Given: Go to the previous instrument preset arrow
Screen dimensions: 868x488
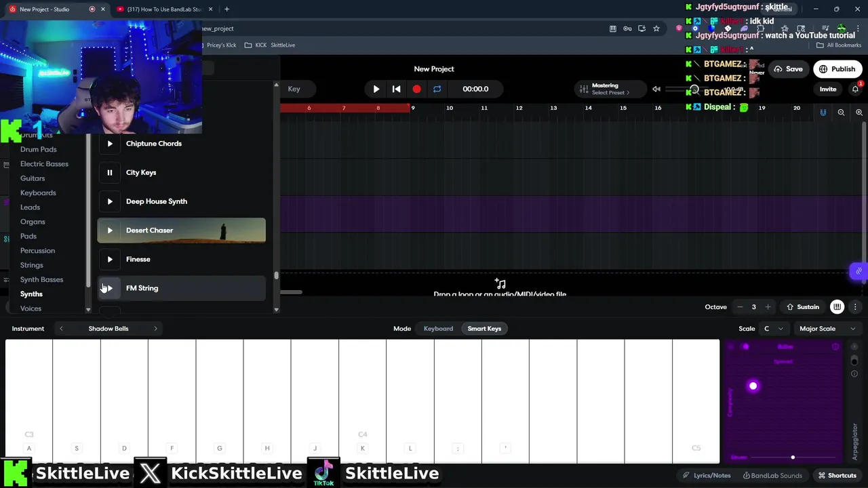Looking at the screenshot, I should tap(61, 329).
